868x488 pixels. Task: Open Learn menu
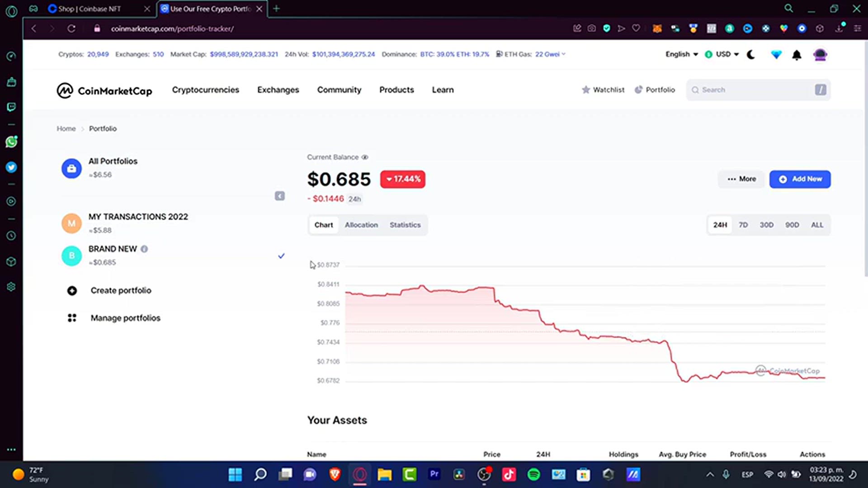443,90
